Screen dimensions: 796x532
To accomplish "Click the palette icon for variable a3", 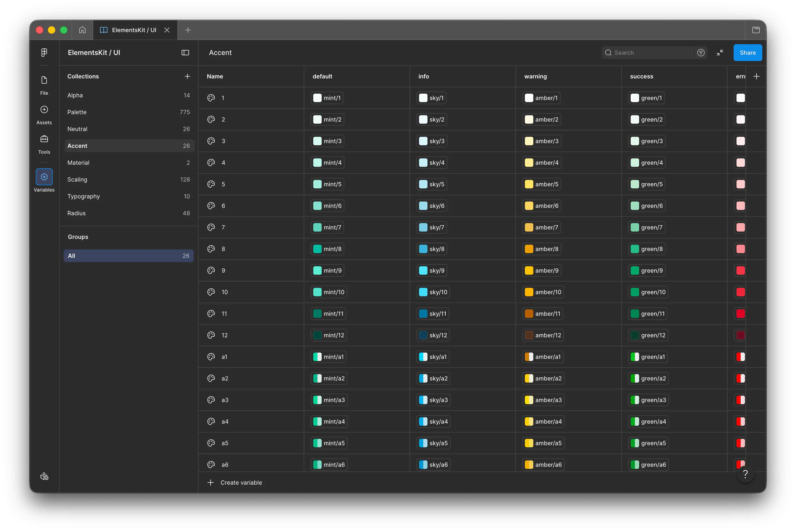I will (211, 400).
